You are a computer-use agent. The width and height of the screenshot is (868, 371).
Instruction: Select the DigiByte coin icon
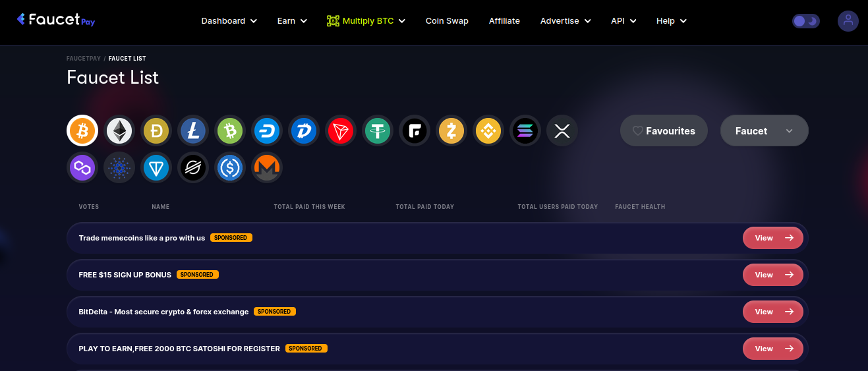[x=304, y=130]
